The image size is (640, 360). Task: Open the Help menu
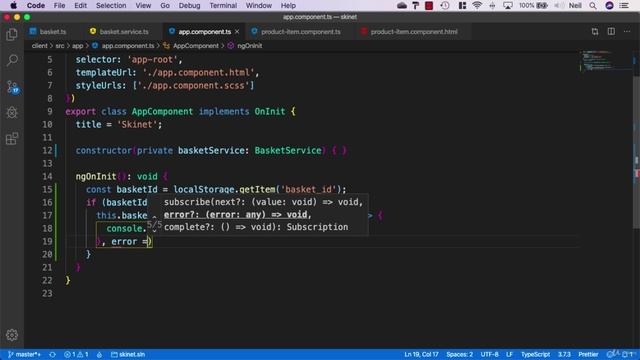(288, 6)
